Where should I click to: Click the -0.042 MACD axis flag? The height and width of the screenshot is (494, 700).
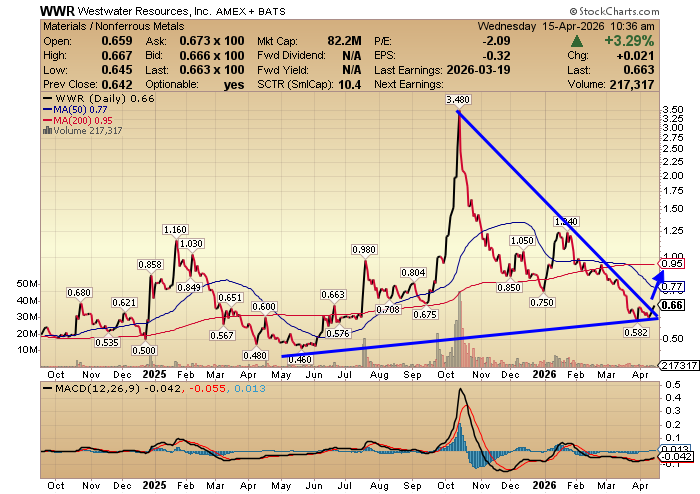676,457
